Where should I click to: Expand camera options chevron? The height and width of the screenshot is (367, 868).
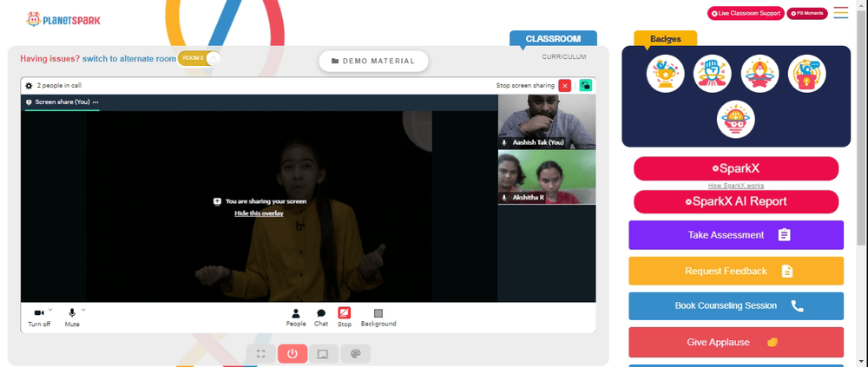click(x=50, y=310)
